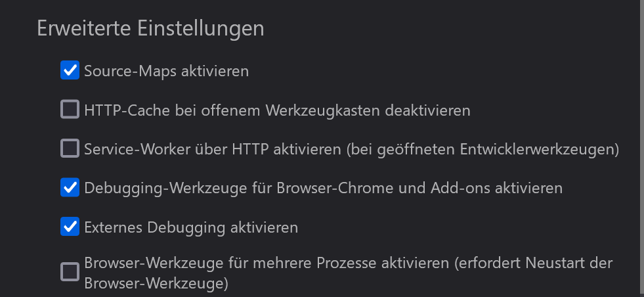Uncheck the Externes Debugging aktivieren checkbox
This screenshot has height=297, width=644.
click(70, 227)
